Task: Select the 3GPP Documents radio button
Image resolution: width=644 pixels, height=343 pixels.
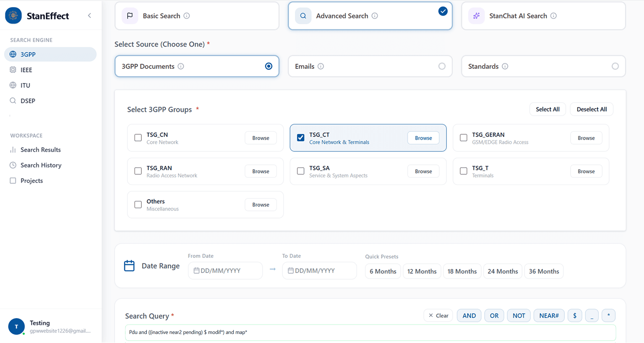Action: click(269, 66)
